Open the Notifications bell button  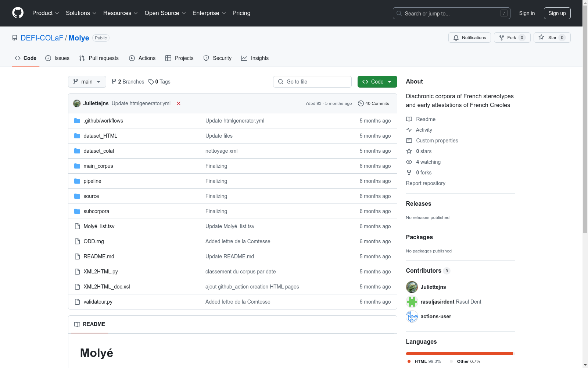pos(469,38)
